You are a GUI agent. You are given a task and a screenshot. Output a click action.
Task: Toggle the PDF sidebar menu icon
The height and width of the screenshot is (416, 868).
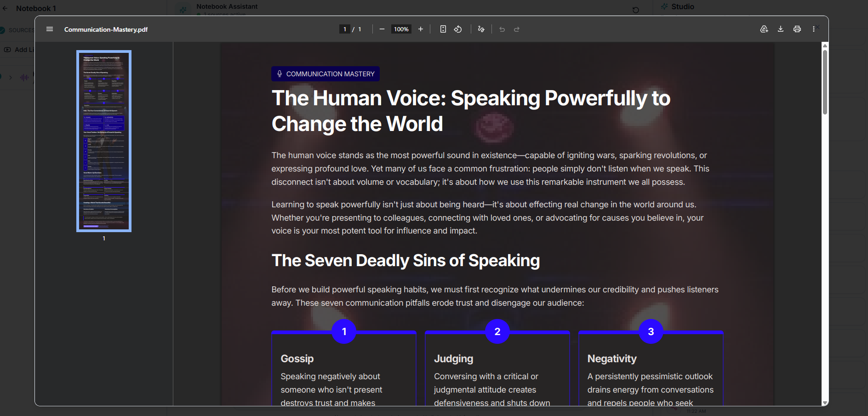[x=50, y=29]
